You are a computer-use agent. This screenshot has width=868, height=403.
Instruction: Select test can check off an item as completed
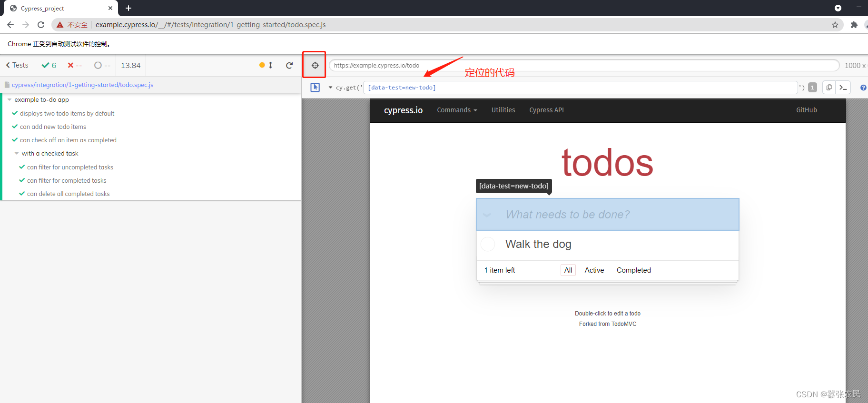68,140
